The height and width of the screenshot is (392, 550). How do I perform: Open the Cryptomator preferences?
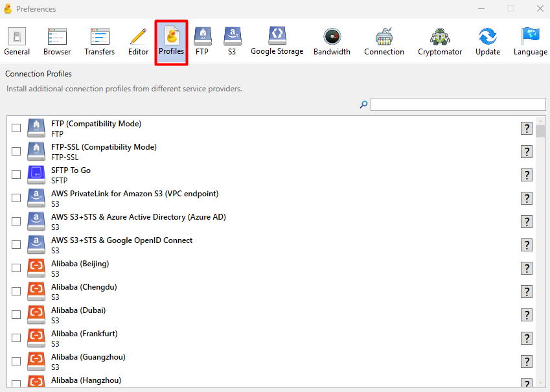coord(440,41)
